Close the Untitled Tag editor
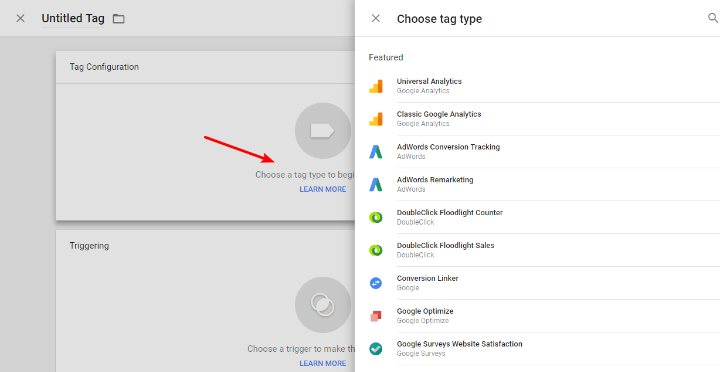720x372 pixels. pyautogui.click(x=20, y=18)
